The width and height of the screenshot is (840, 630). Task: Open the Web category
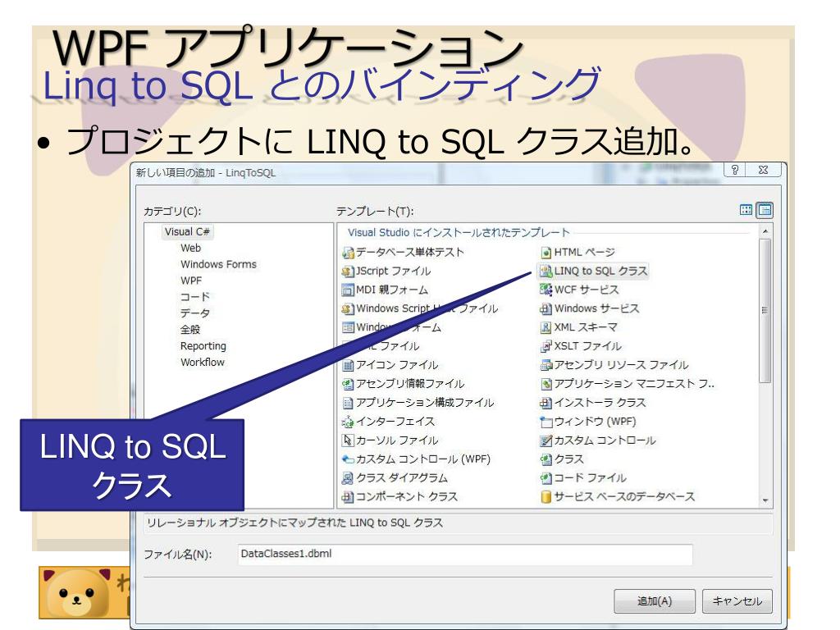point(190,248)
